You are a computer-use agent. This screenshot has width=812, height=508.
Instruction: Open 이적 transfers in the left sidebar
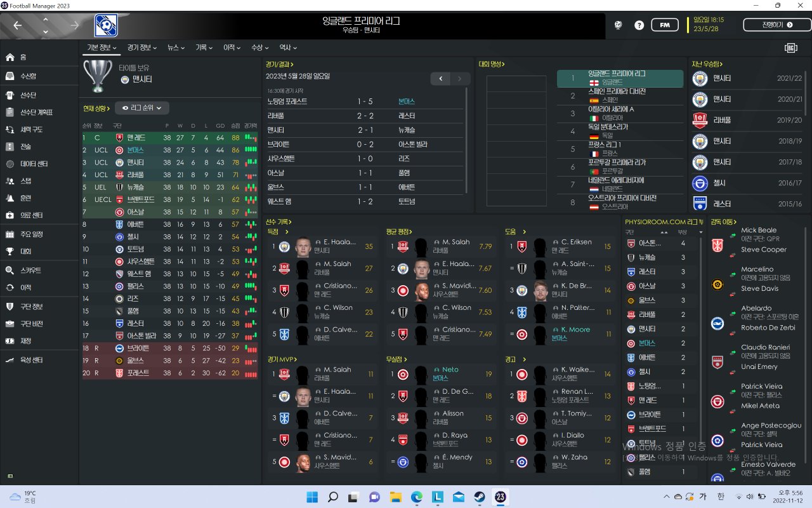[x=39, y=288]
